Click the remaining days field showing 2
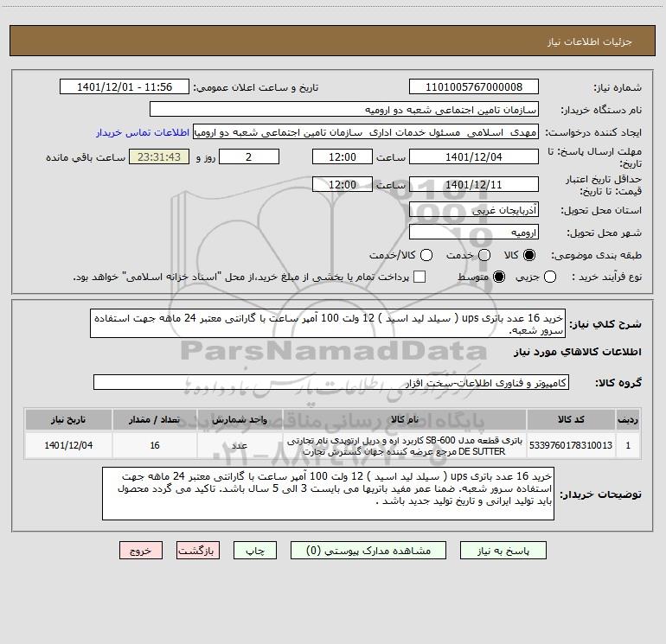This screenshot has width=666, height=644. point(249,156)
